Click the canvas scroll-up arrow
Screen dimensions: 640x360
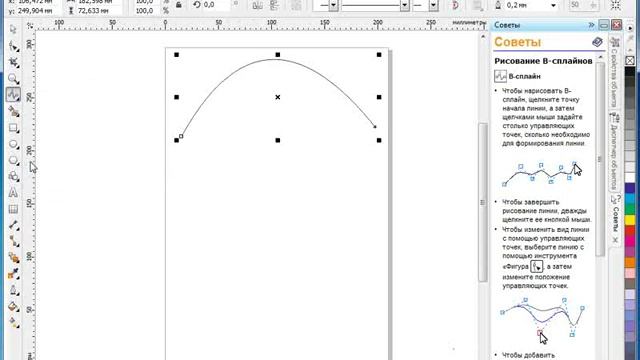pos(483,36)
